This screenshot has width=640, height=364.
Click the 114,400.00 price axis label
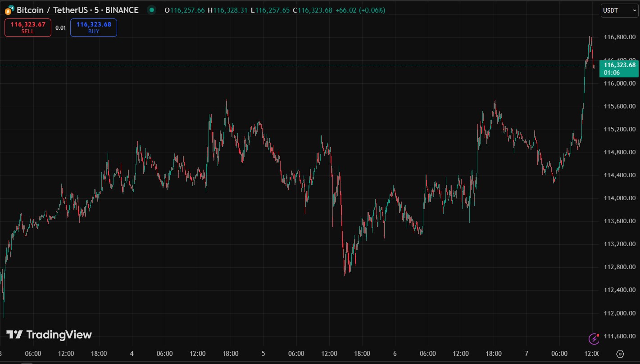pos(619,175)
